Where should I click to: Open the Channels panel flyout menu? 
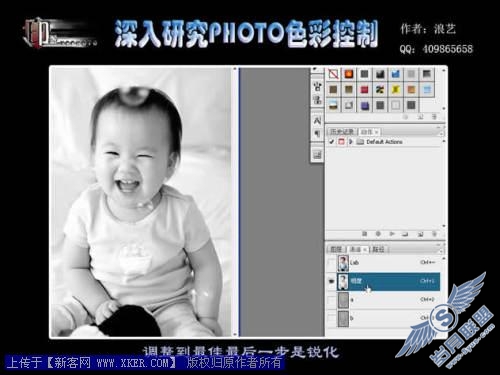coord(442,250)
